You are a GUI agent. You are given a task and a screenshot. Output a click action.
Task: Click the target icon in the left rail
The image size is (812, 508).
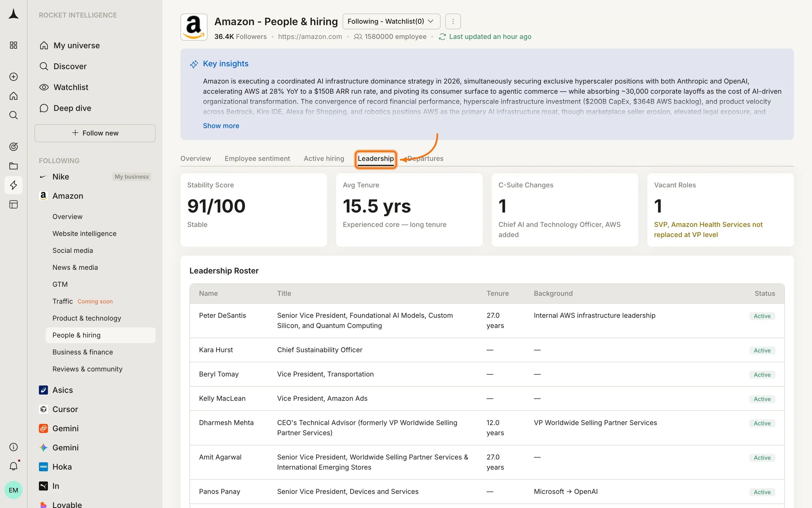point(14,146)
